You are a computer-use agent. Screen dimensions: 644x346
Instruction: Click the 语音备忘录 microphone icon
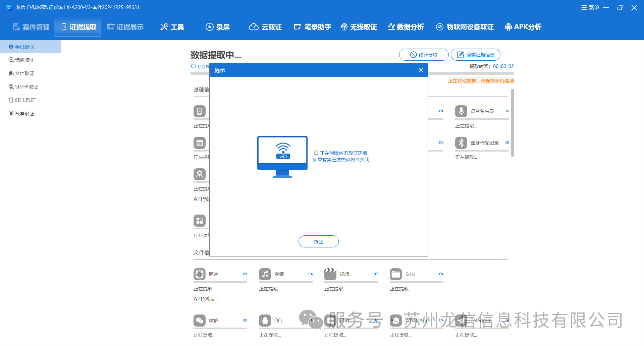461,111
